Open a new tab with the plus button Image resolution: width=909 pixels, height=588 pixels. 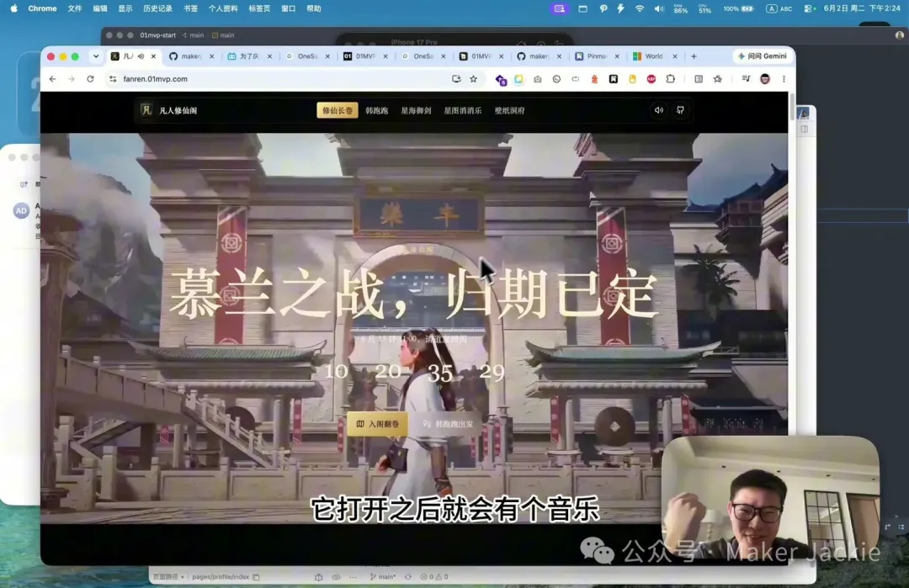pyautogui.click(x=694, y=56)
